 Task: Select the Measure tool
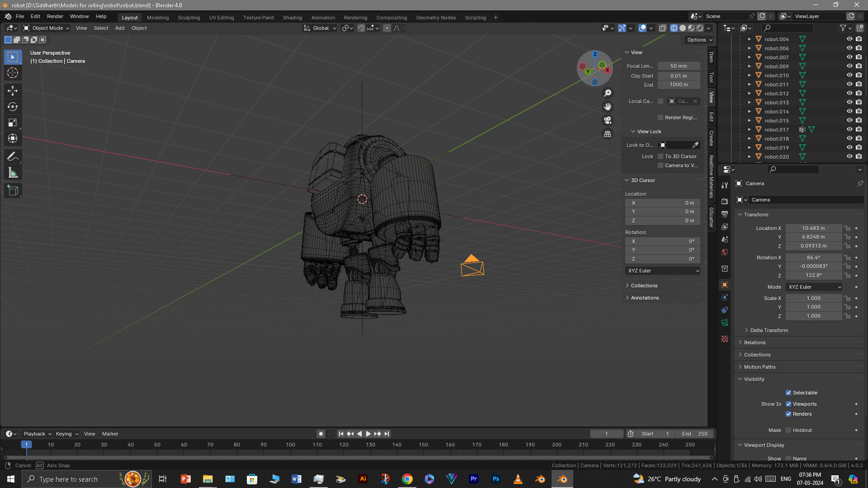click(13, 173)
